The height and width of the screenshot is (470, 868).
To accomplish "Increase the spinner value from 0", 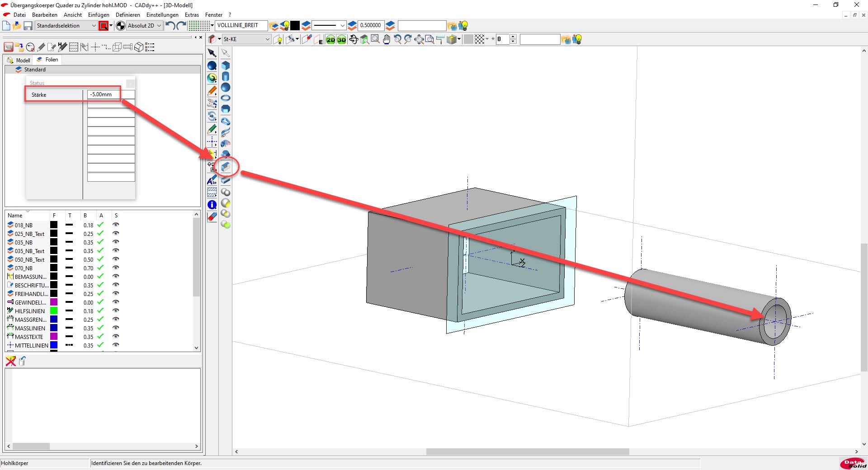I will [513, 37].
